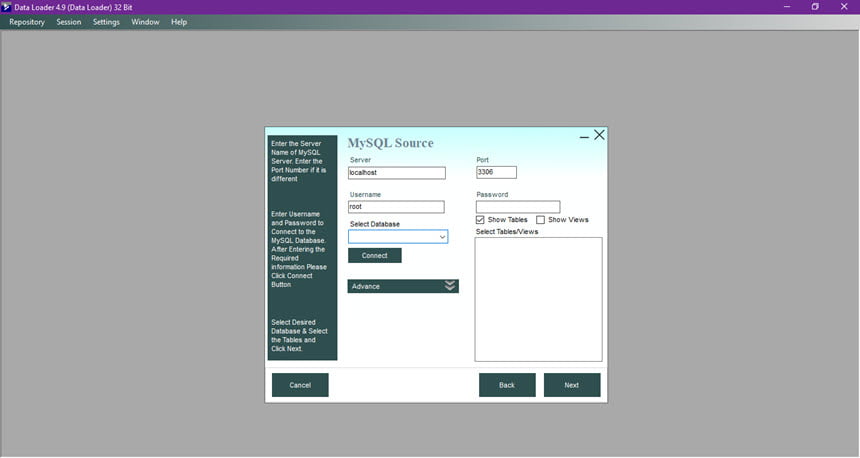
Task: Go Back to previous step
Action: 507,385
